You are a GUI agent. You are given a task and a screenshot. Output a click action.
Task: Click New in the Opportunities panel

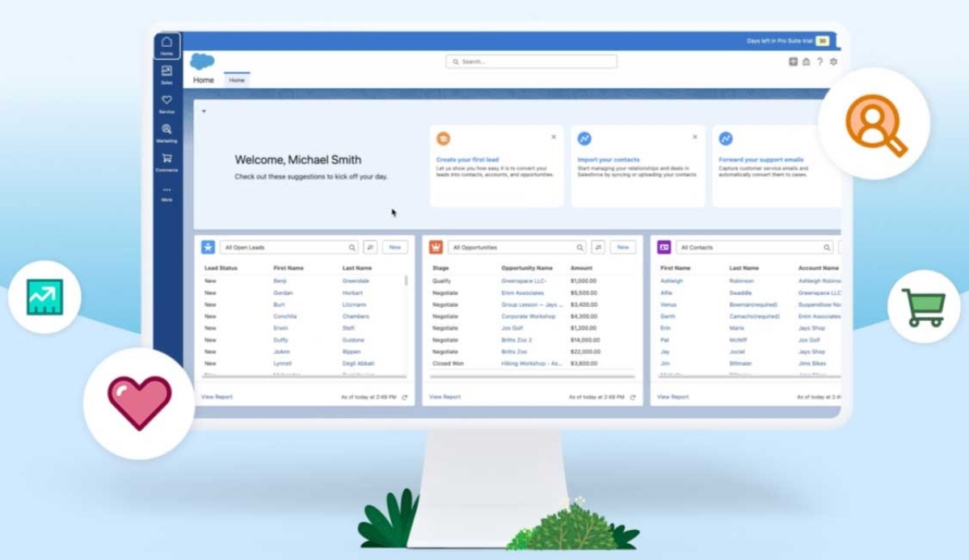621,247
